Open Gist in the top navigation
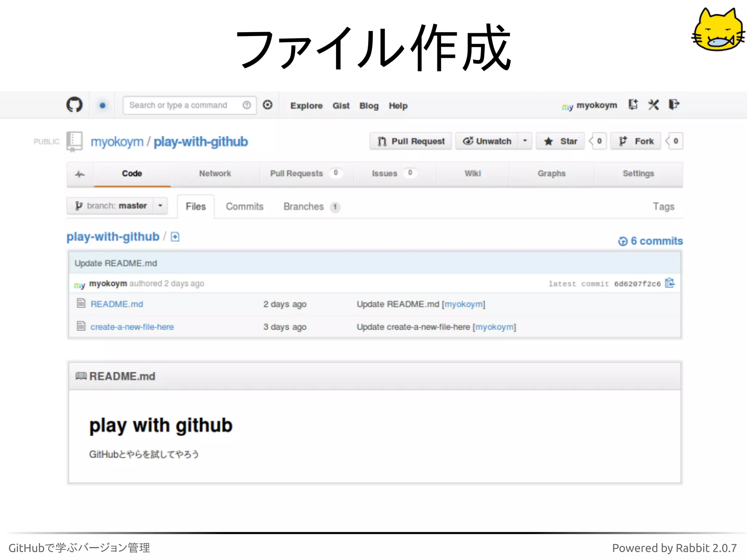This screenshot has height=560, width=747. click(341, 106)
